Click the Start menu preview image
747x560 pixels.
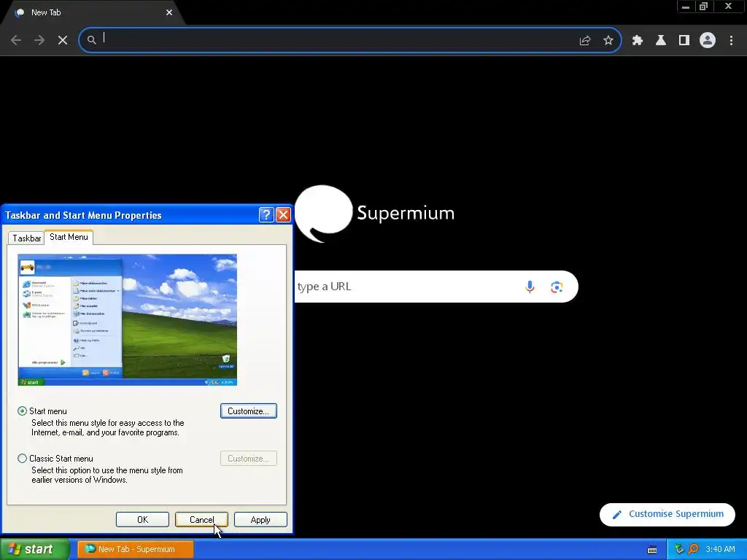[127, 320]
